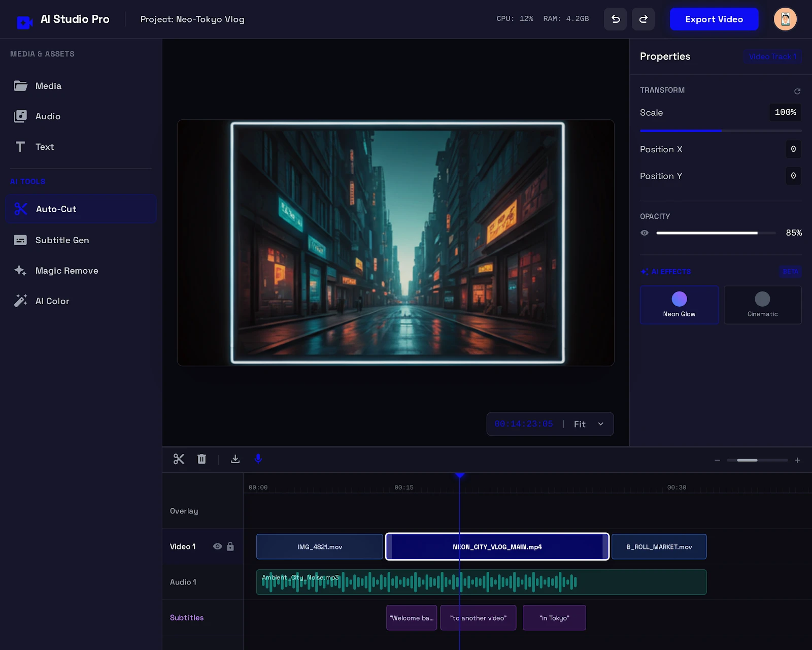Click the 00:30 ruler timestamp

(676, 487)
